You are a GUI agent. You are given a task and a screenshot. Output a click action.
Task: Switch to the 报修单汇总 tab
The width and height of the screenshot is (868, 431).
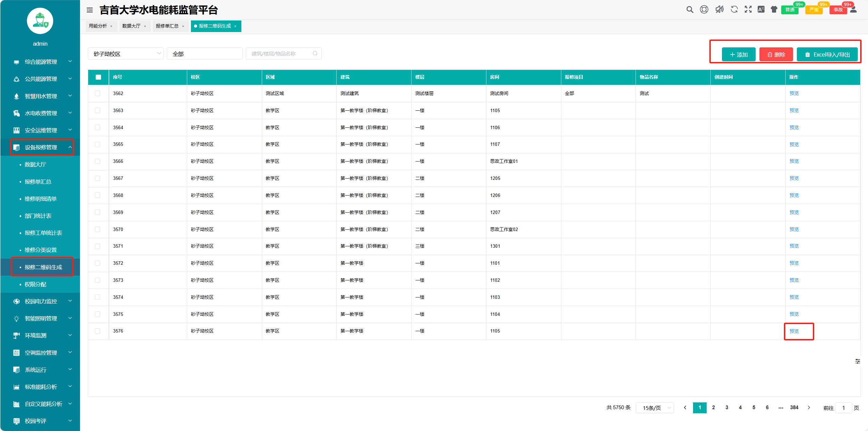click(x=167, y=26)
